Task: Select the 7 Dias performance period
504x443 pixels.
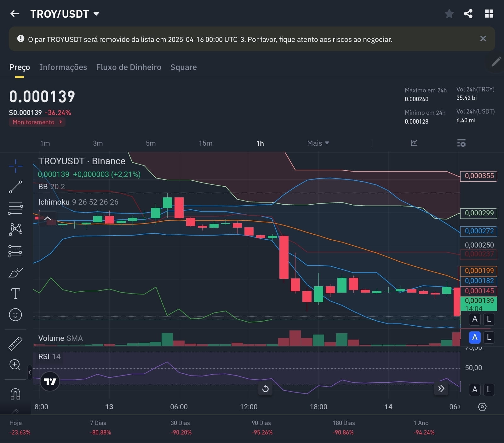Action: (x=100, y=428)
